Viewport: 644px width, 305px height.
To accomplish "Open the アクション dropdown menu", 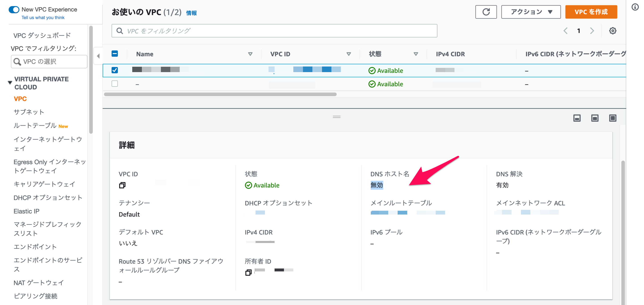I will pyautogui.click(x=531, y=12).
